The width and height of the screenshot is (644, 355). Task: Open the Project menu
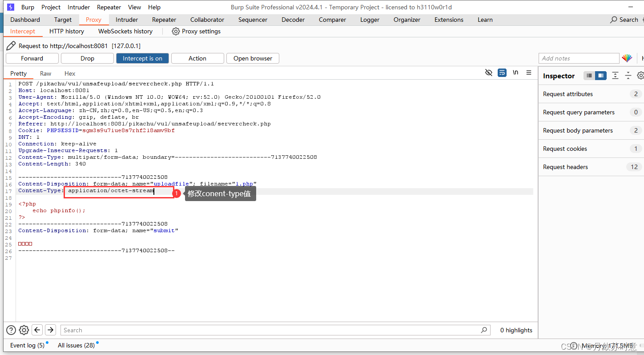pos(51,7)
